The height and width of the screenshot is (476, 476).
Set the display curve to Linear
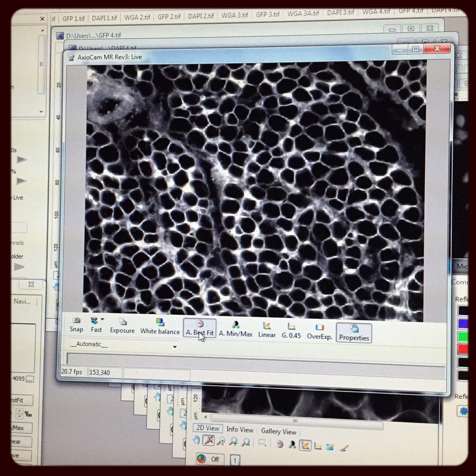pos(267,331)
